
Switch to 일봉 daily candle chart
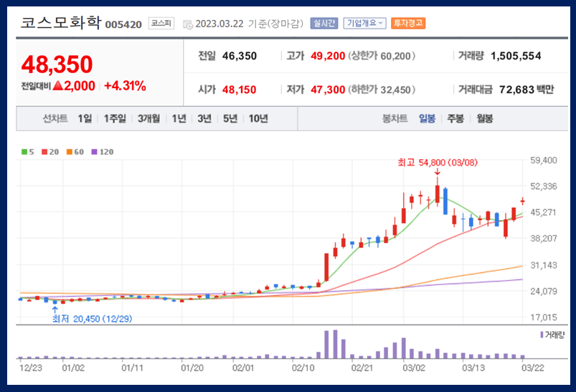point(427,118)
